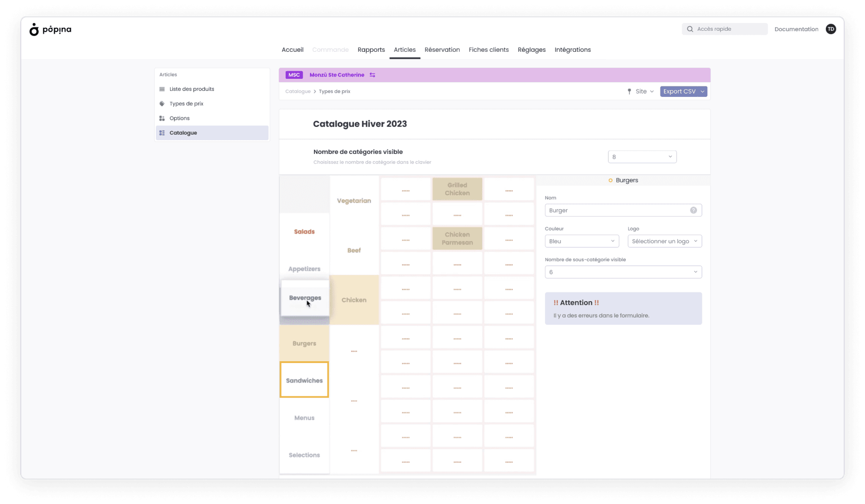The image size is (865, 504).
Task: Click the Options sidebar icon
Action: (x=162, y=118)
